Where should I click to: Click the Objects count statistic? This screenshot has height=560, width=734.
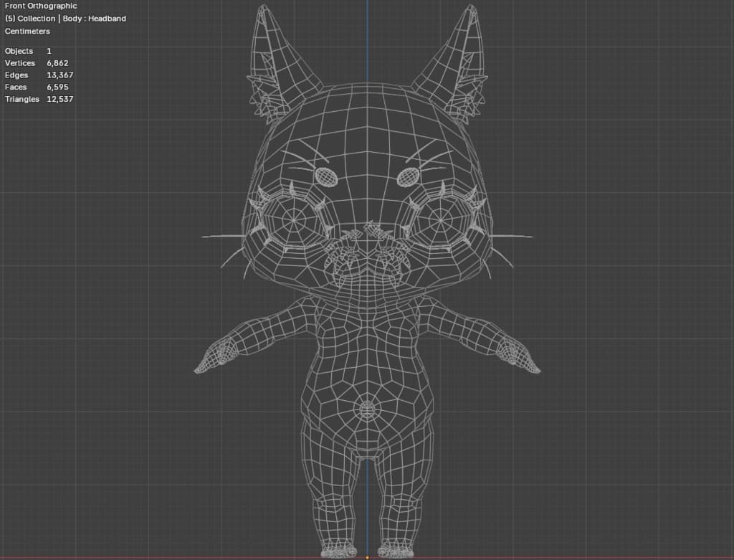click(x=28, y=52)
